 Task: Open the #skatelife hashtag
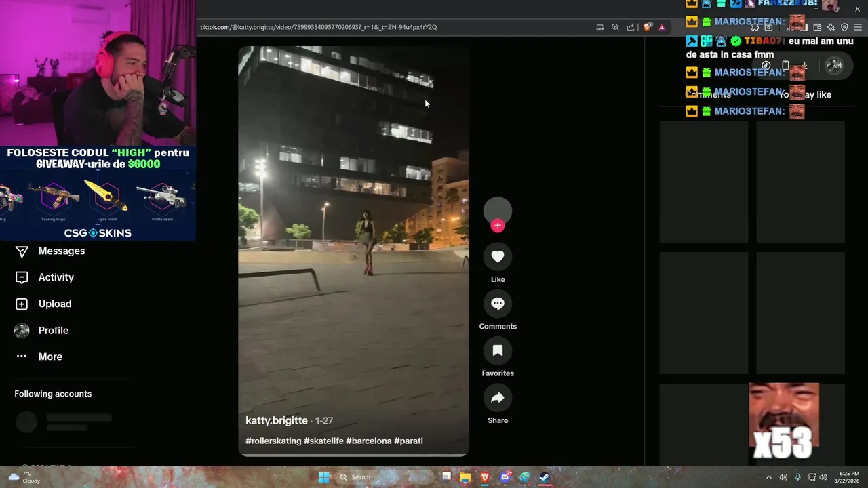click(x=323, y=441)
